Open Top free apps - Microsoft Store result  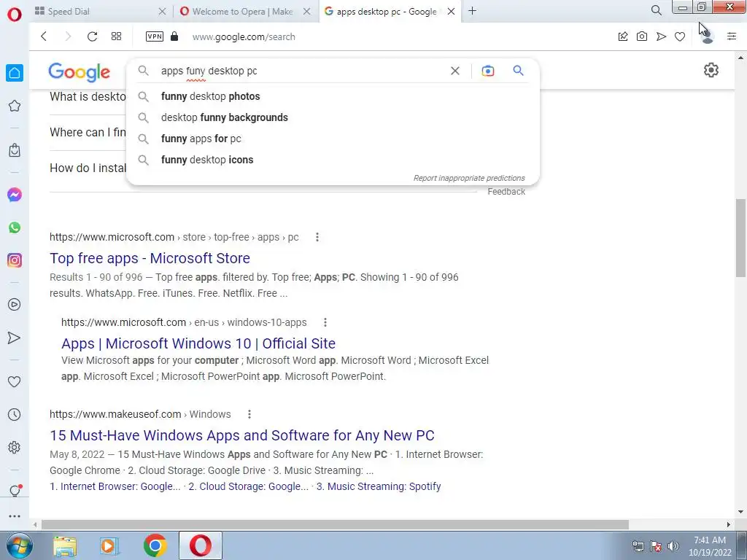[150, 258]
